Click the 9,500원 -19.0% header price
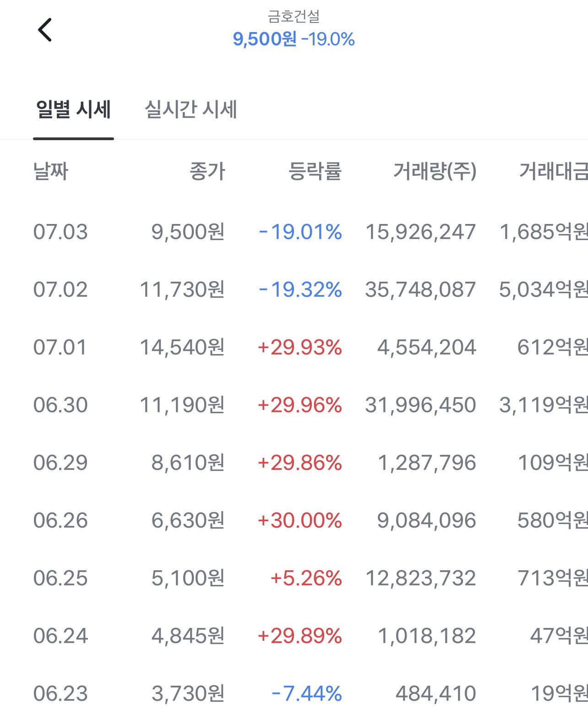 click(294, 39)
